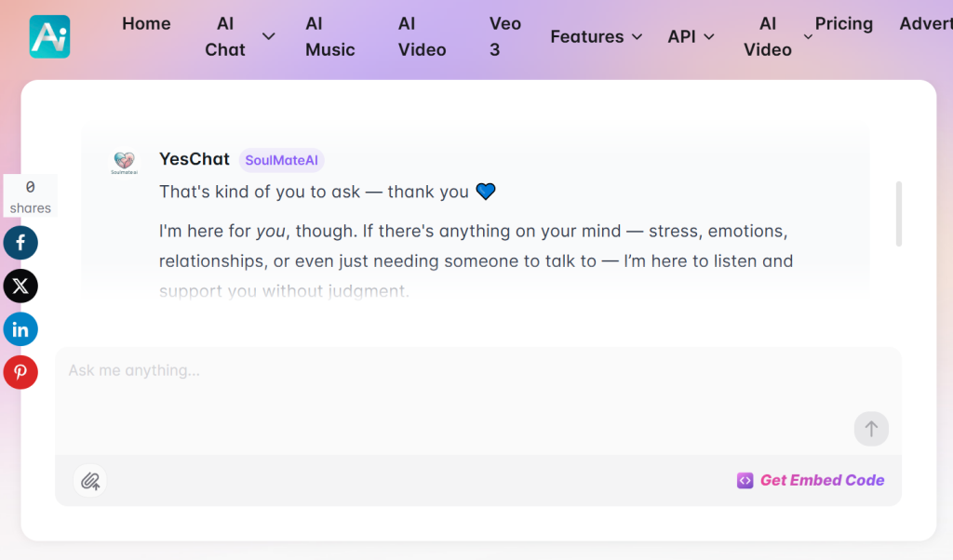This screenshot has width=953, height=560.
Task: Click the Ask me anything input field
Action: pos(478,401)
